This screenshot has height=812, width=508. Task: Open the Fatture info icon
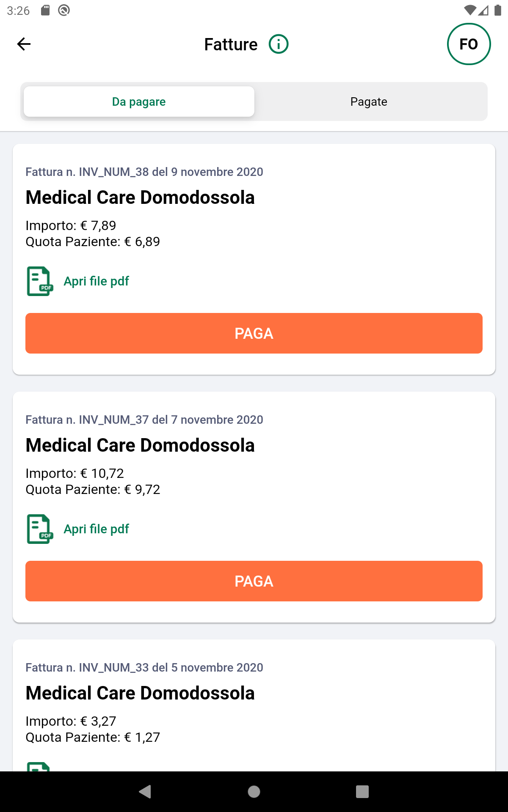tap(279, 44)
